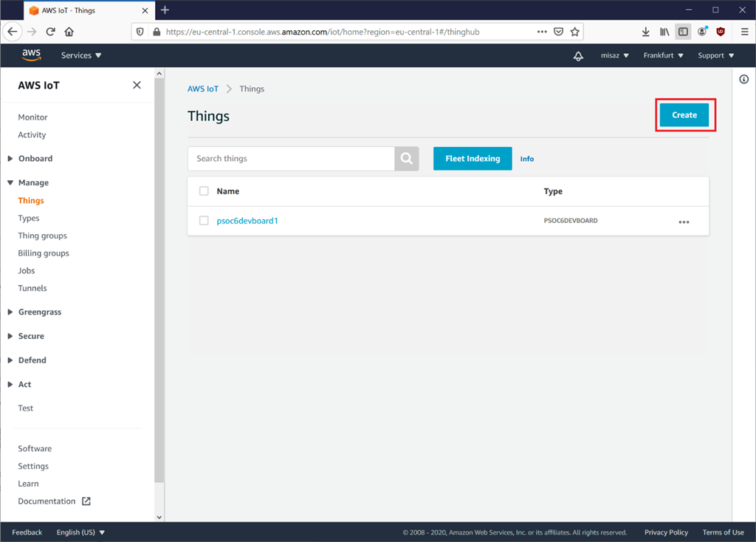The image size is (756, 542).
Task: Open the Frankfurt region dropdown
Action: [664, 55]
